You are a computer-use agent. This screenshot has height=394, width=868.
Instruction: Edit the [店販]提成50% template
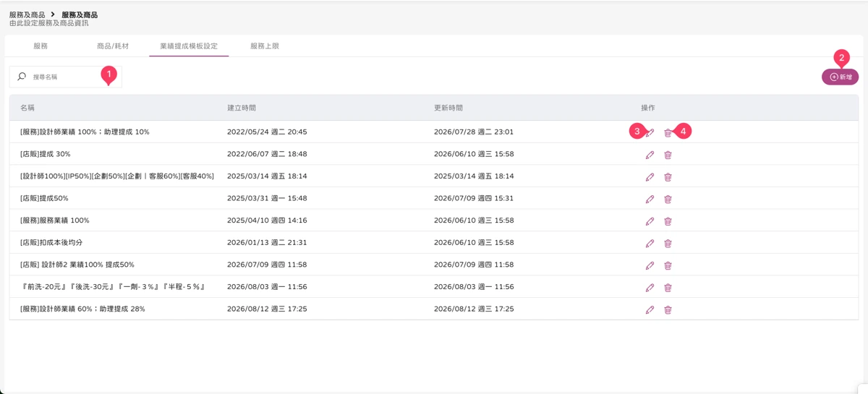(x=650, y=199)
